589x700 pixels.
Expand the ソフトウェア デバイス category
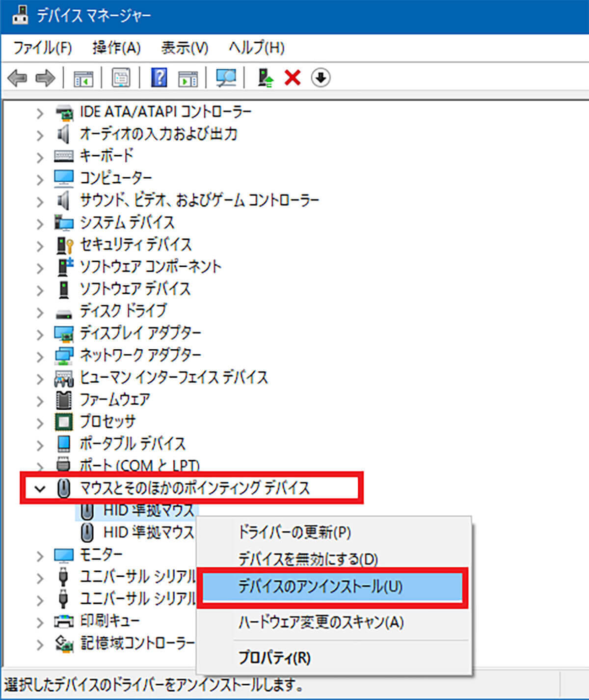pyautogui.click(x=40, y=290)
